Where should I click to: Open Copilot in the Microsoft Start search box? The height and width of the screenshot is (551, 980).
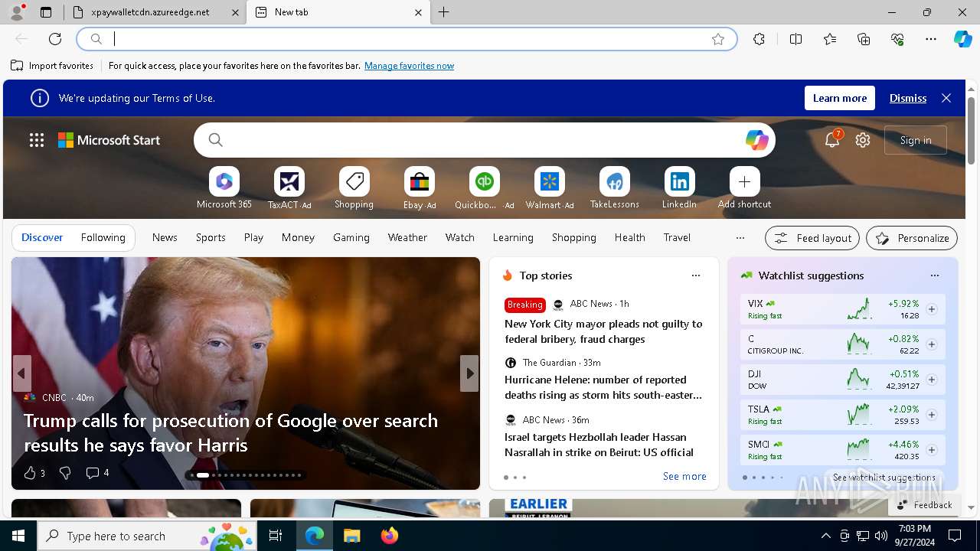pos(756,140)
